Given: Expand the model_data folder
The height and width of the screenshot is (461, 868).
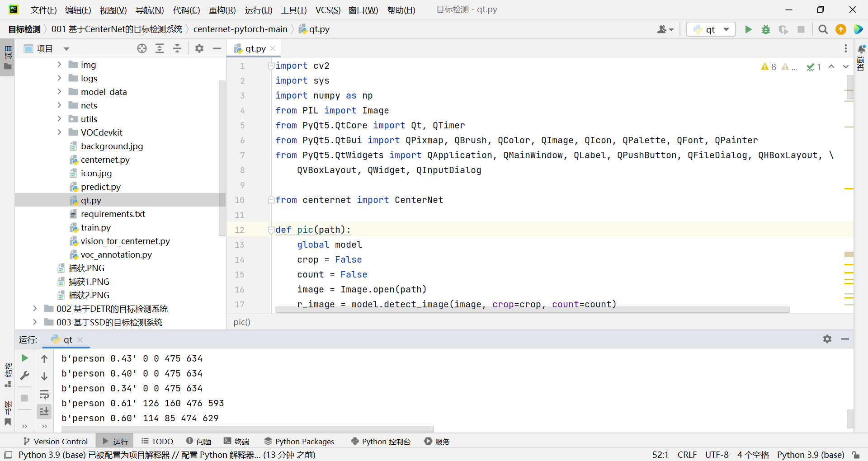Looking at the screenshot, I should [59, 92].
